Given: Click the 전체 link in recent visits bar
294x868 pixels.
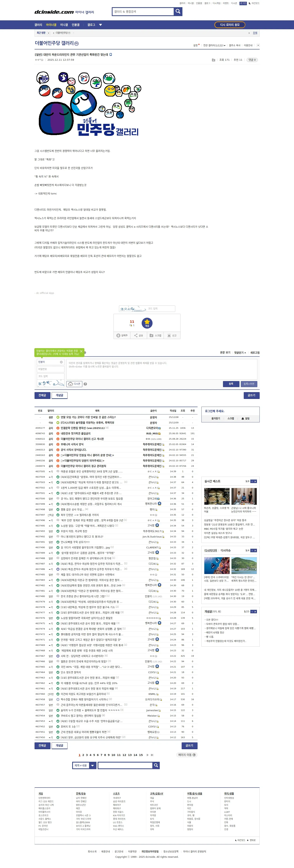Looking at the screenshot, I should click(x=255, y=33).
